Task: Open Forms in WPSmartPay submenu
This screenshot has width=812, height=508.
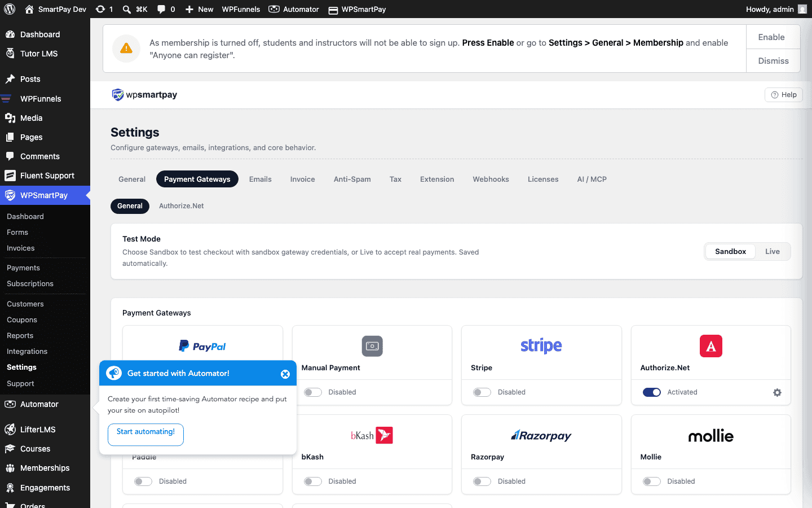Action: tap(17, 232)
